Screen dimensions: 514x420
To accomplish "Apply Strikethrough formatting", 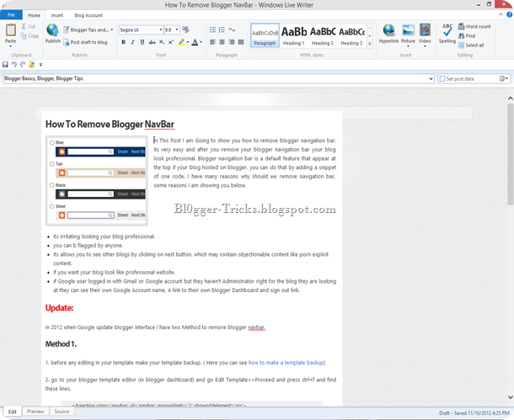I will tap(152, 42).
